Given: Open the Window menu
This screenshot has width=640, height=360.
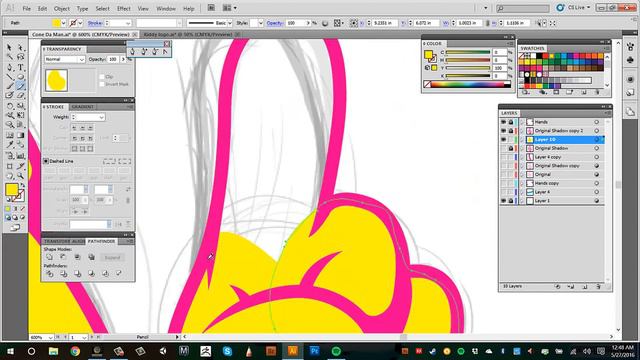Looking at the screenshot, I should pos(166,9).
